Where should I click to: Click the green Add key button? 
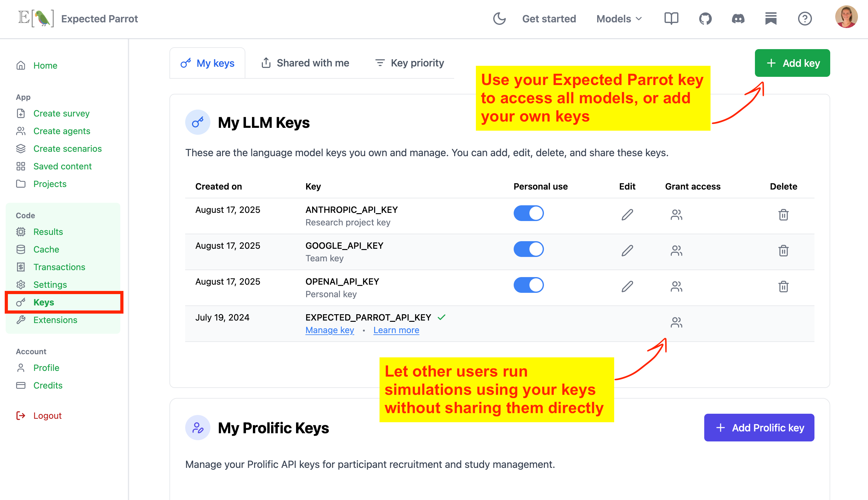[x=792, y=63]
